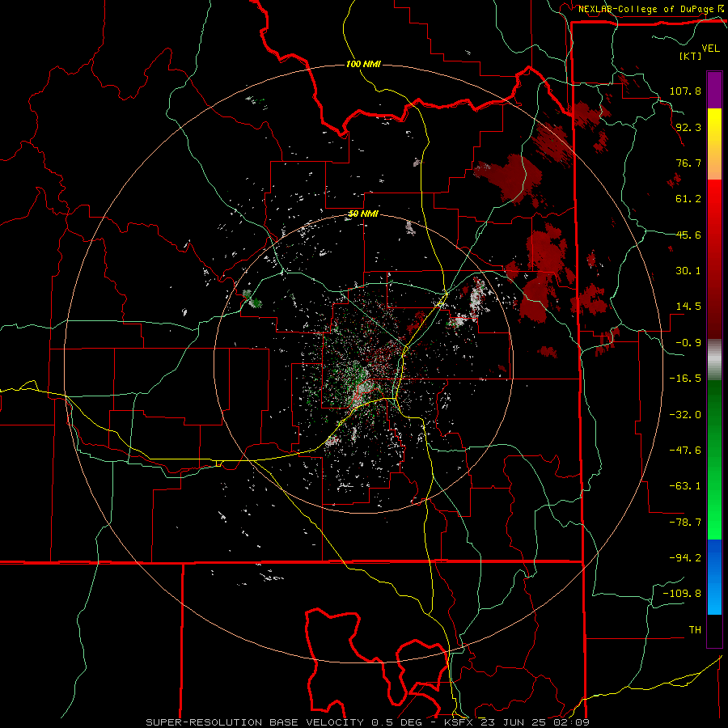
Task: Click the VEL legend title
Action: point(710,49)
